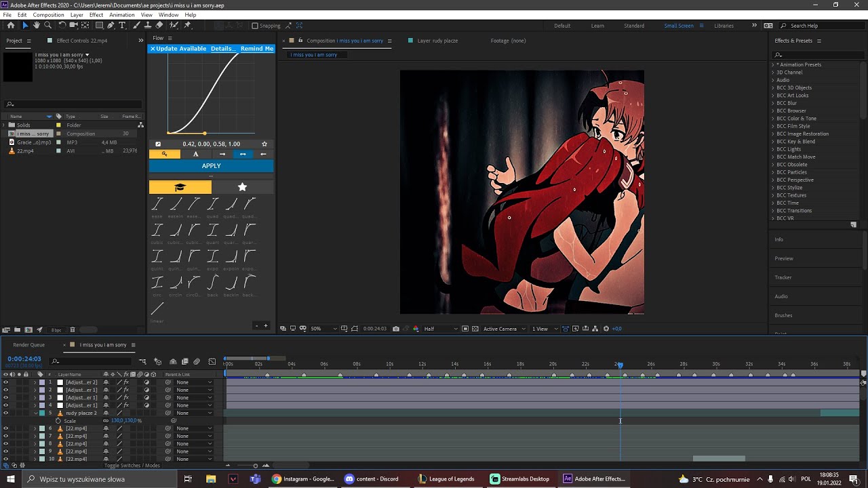Viewport: 868px width, 488px height.
Task: Select the Rotation tool
Action: [62, 26]
